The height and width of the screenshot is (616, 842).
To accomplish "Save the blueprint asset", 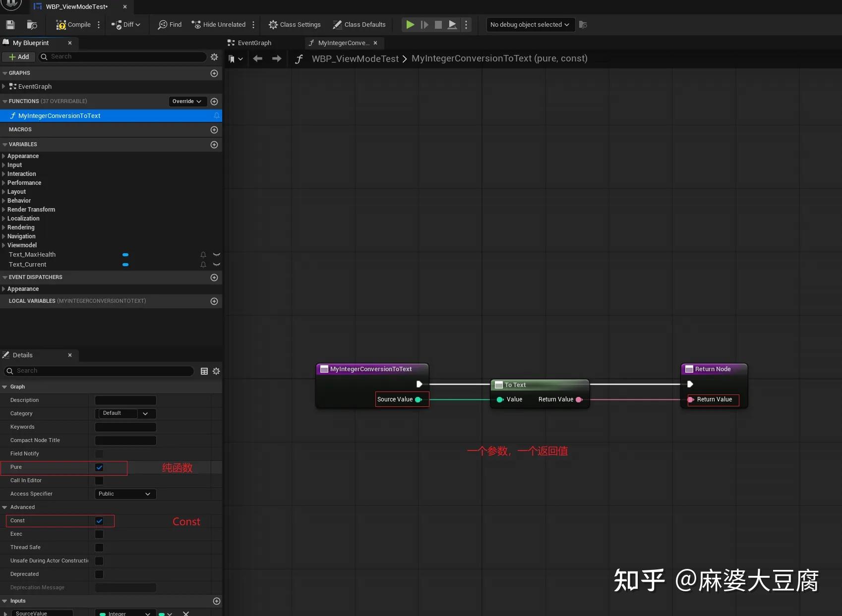I will point(10,24).
